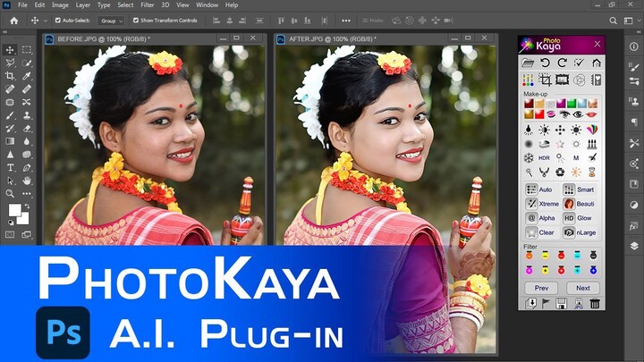Pick the green make-up swatch
The image size is (644, 362).
pyautogui.click(x=571, y=104)
